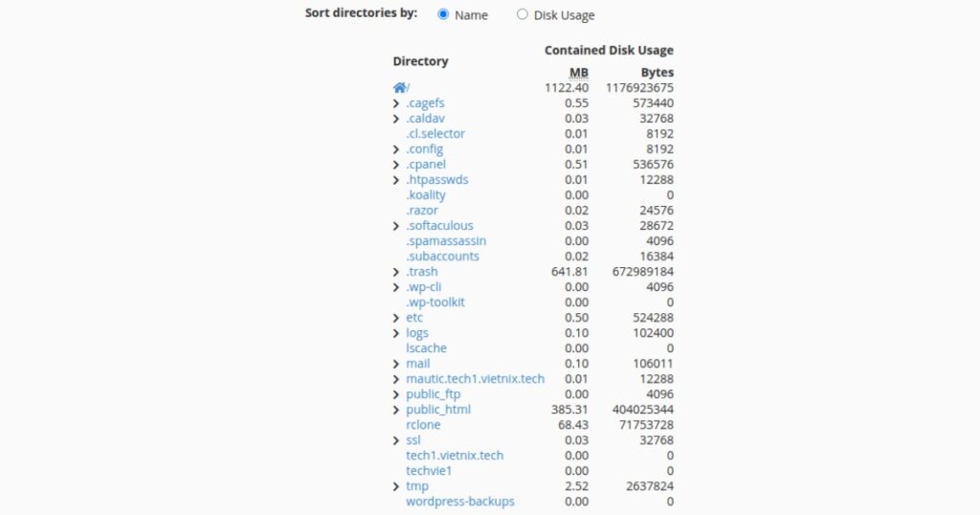Open the tech1.vietnix.tech folder link
980x515 pixels.
(x=455, y=456)
